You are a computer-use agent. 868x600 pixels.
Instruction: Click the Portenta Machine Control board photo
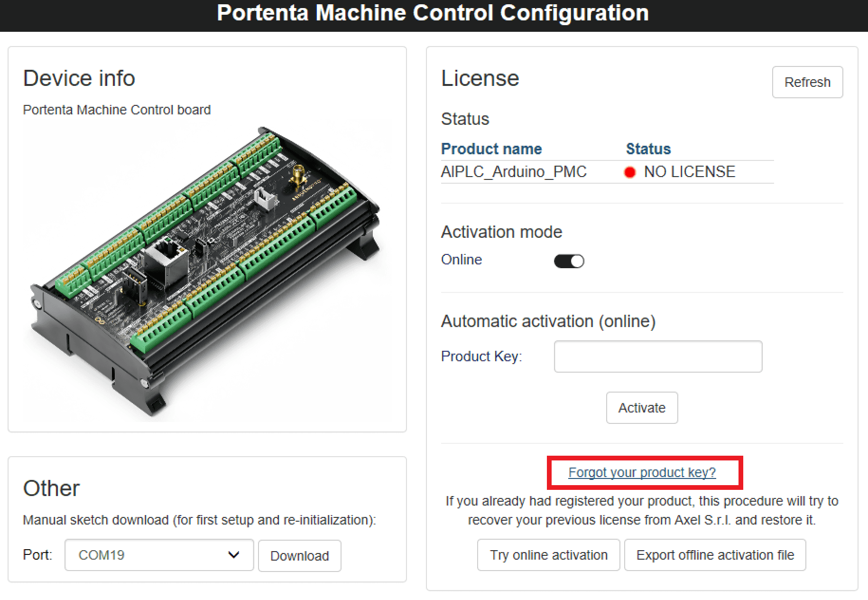pos(204,271)
